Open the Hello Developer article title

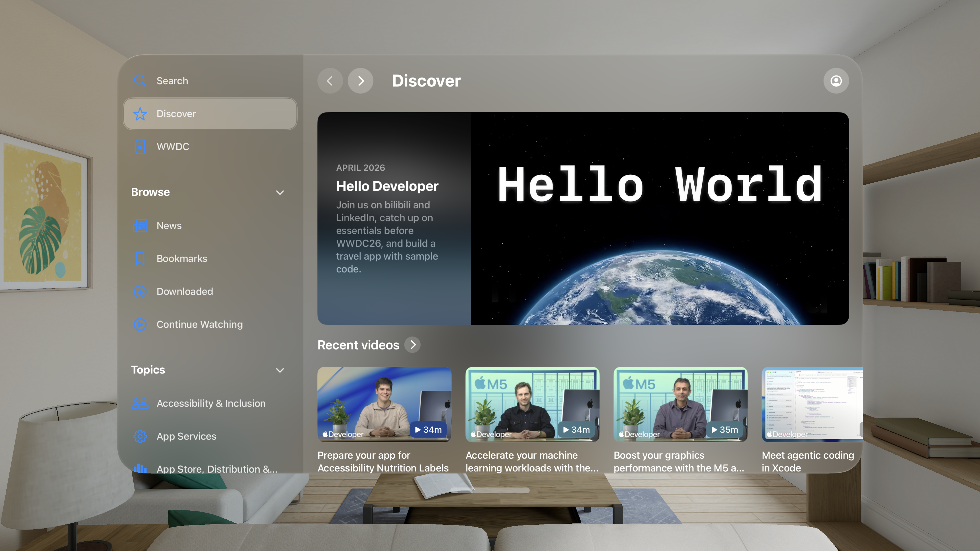[x=387, y=186]
